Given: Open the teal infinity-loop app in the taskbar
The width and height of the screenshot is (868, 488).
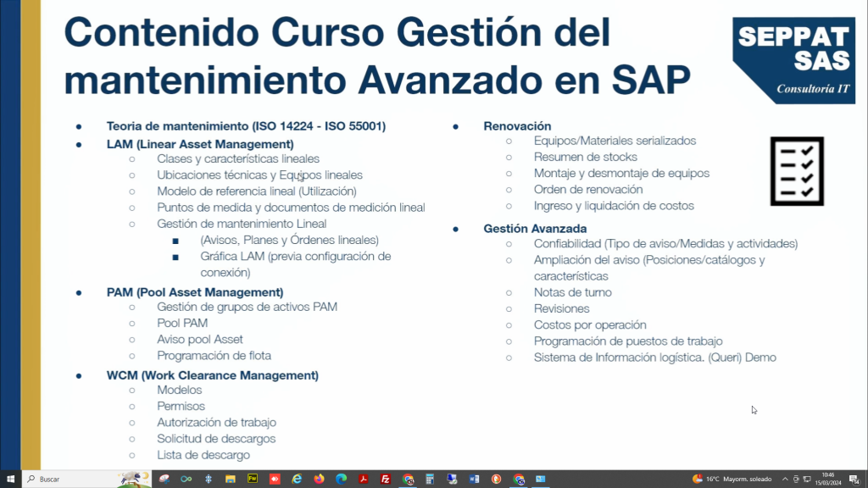Looking at the screenshot, I should tap(186, 480).
